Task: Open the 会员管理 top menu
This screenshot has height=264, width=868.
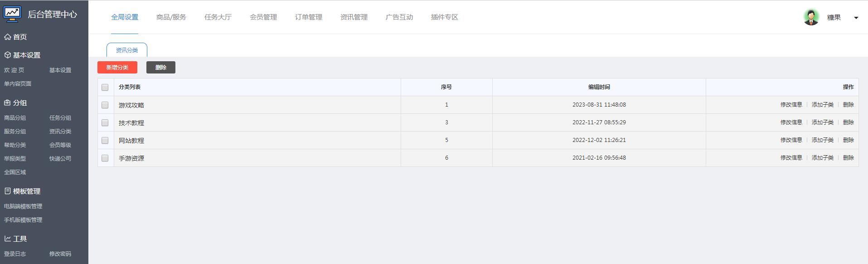Action: [x=263, y=17]
